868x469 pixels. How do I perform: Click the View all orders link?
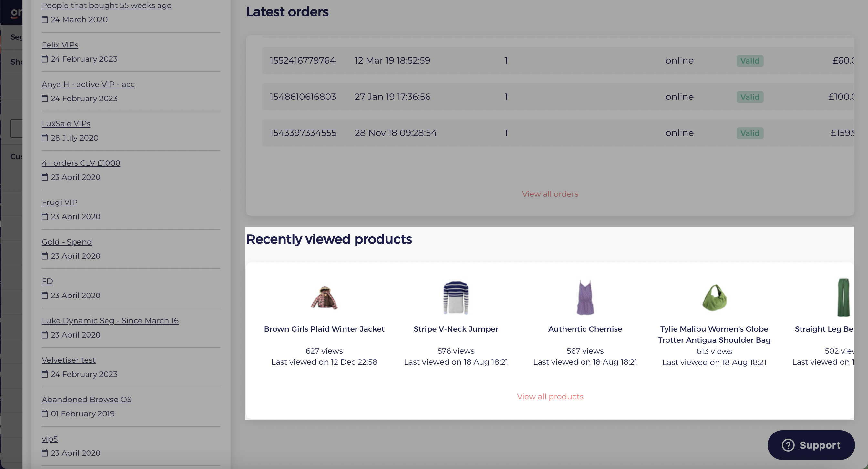click(550, 194)
